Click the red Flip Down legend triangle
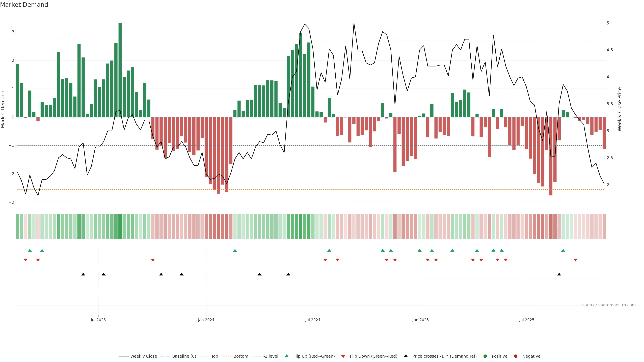Image resolution: width=644 pixels, height=362 pixels. 343,356
